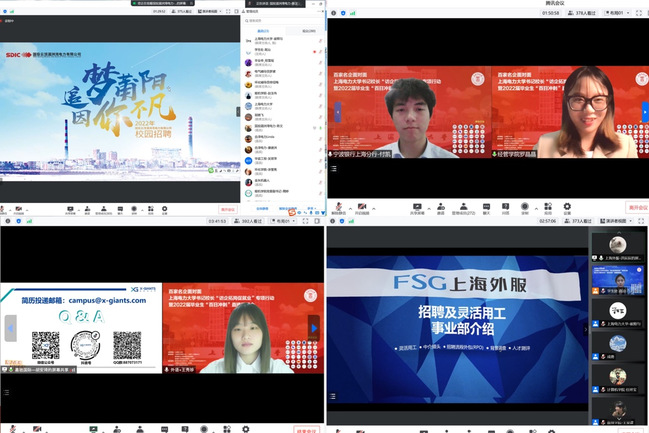Click mute all in top-left members panel

click(x=262, y=209)
